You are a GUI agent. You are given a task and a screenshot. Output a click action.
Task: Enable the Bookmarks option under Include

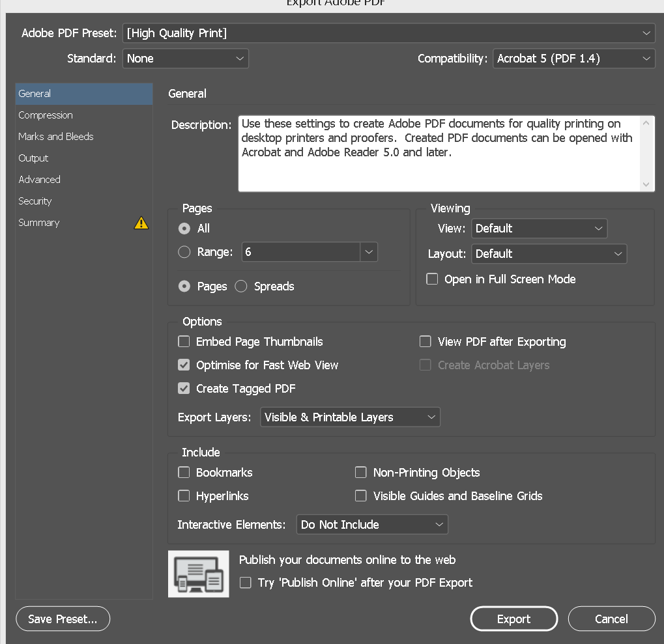(x=184, y=472)
